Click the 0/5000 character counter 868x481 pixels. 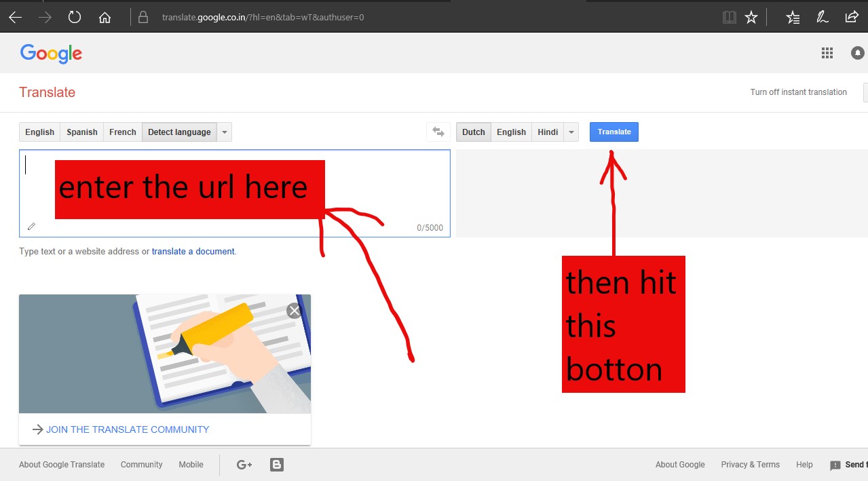(430, 228)
